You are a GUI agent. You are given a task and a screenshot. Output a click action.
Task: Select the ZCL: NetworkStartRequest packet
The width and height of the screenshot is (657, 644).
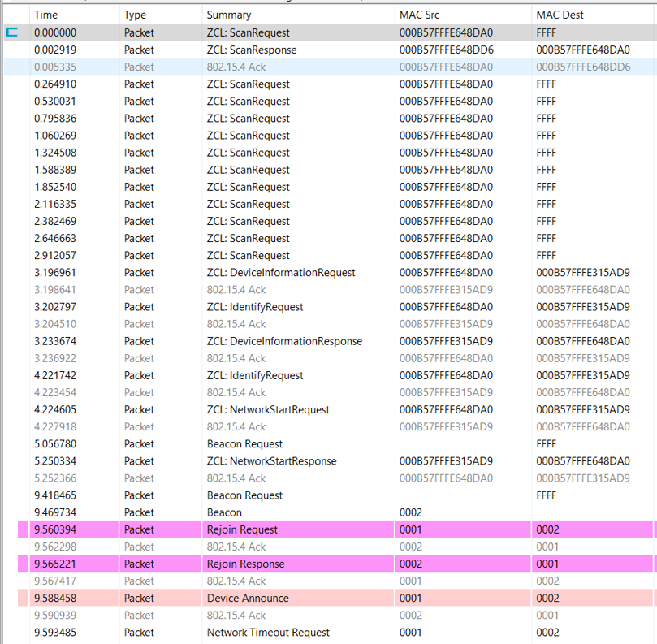268,409
